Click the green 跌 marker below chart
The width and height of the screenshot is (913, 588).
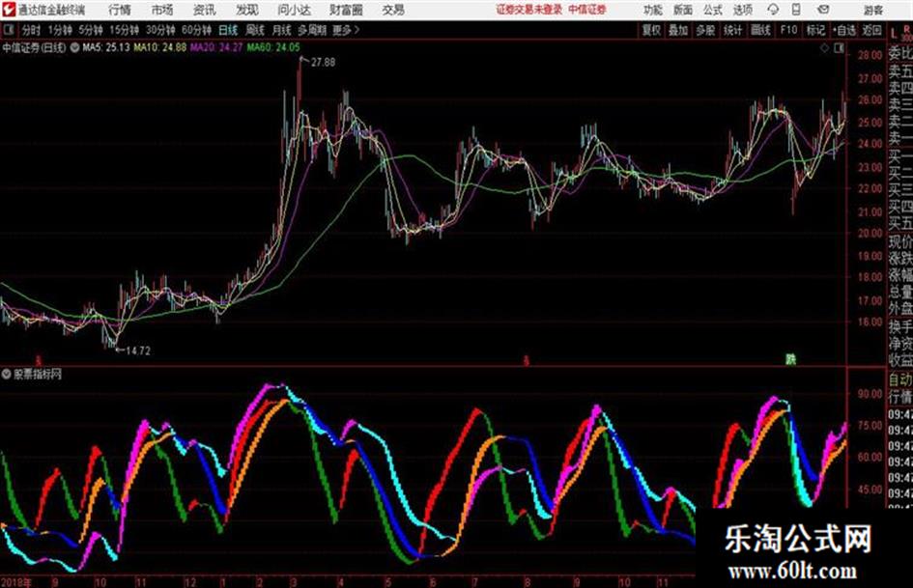790,360
